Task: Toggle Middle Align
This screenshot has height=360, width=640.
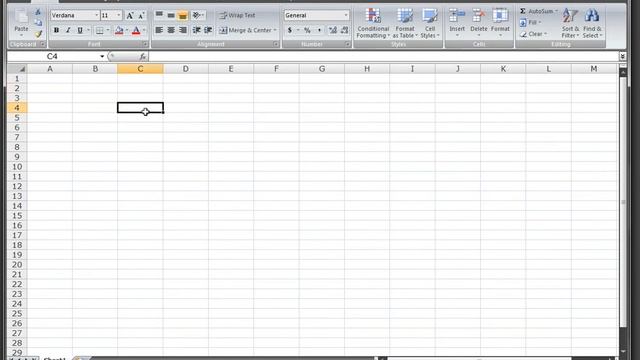Action: (x=171, y=15)
